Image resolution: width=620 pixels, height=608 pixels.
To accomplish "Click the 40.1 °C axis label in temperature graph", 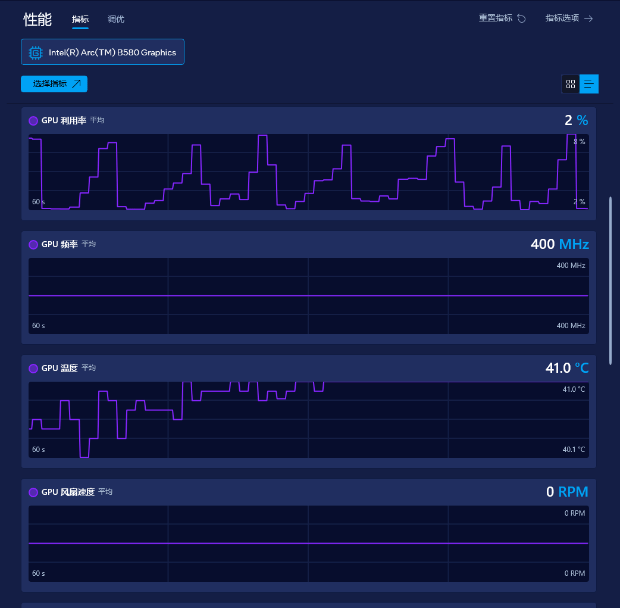I will point(574,449).
